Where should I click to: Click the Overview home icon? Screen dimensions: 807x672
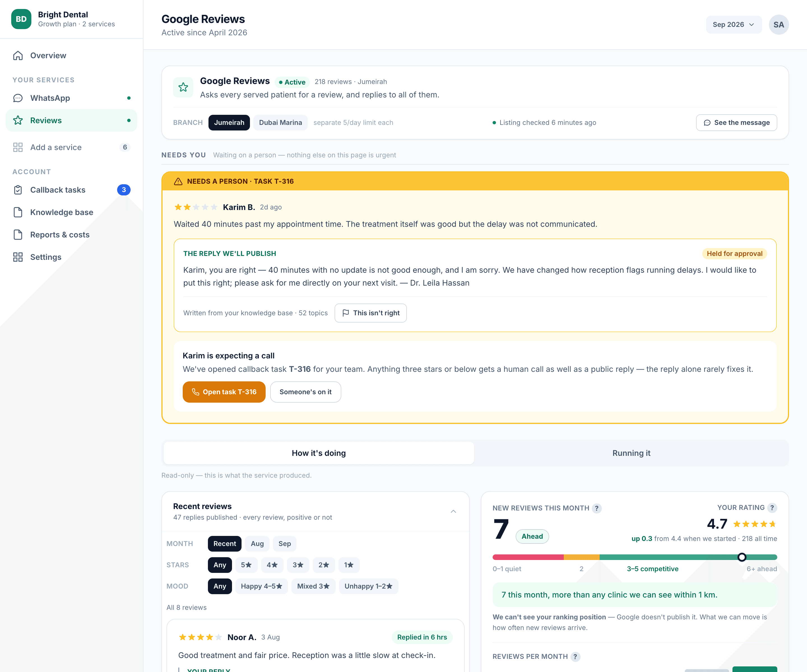point(18,56)
